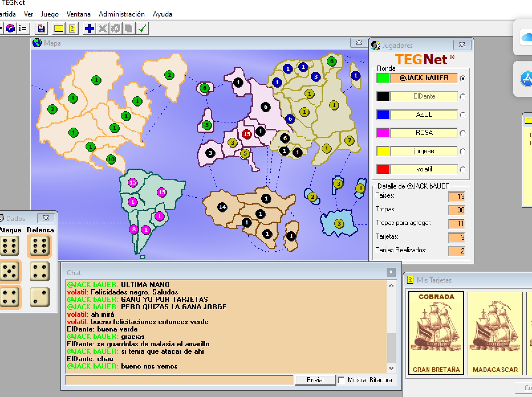This screenshot has width=532, height=397.
Task: Open the yellow objective card toolbar icon
Action: (x=58, y=28)
